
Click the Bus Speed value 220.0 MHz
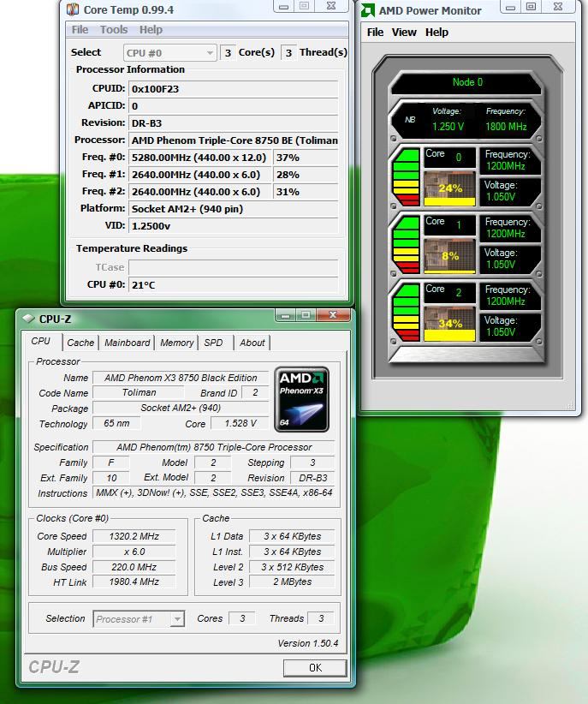coord(134,567)
